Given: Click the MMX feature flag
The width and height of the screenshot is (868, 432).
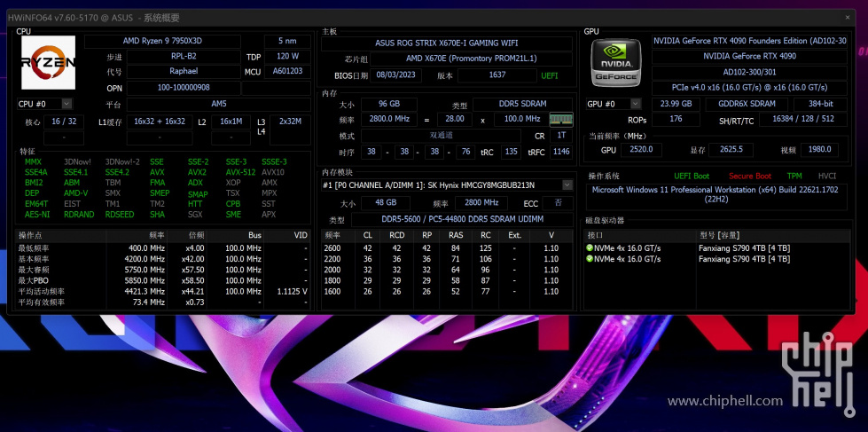Looking at the screenshot, I should [33, 162].
